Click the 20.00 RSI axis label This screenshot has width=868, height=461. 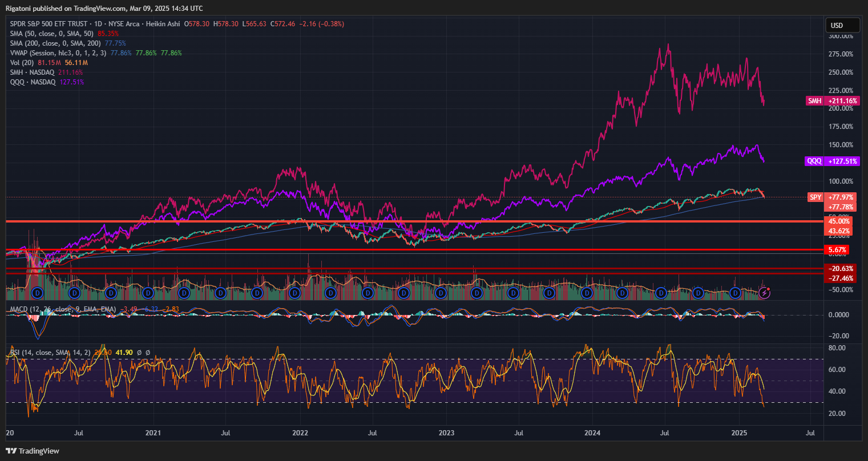point(836,414)
